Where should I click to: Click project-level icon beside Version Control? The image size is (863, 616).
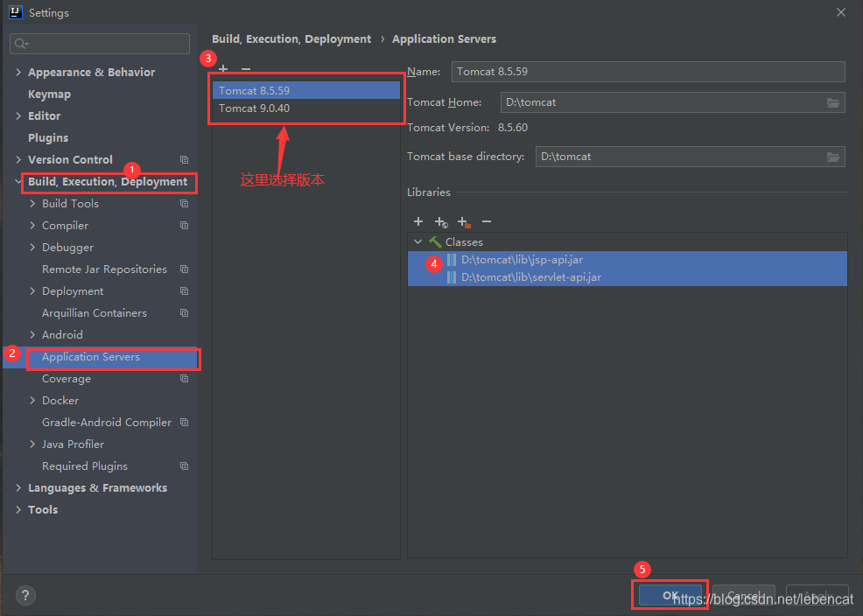click(x=185, y=160)
